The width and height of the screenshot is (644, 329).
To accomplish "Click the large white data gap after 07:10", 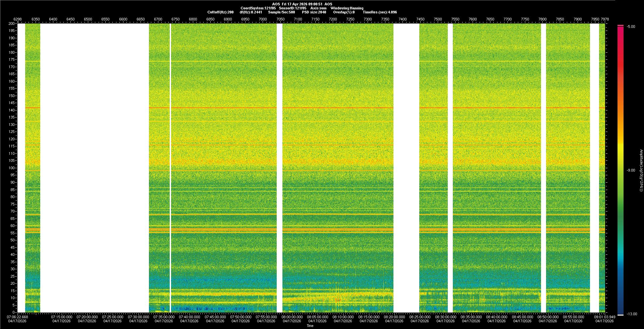I will click(x=94, y=168).
